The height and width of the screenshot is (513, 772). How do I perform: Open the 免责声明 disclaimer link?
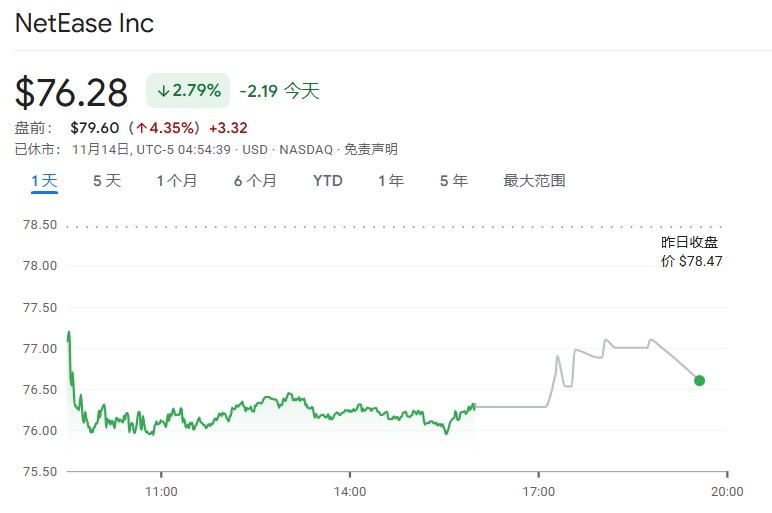coord(370,149)
